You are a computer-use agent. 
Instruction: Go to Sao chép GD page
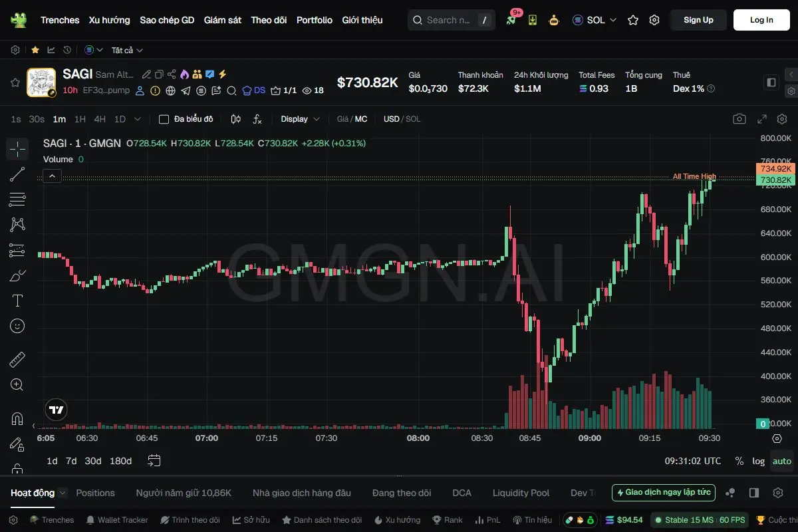pos(167,20)
